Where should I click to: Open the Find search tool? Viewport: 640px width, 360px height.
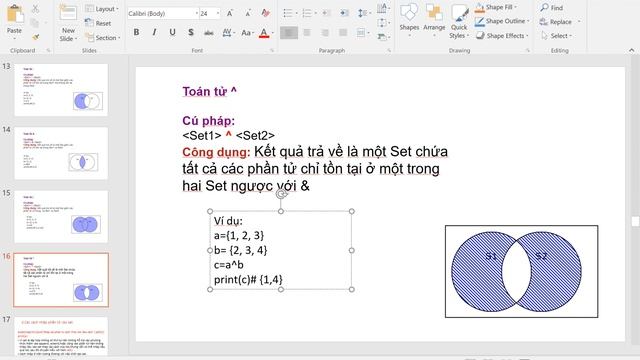(x=551, y=8)
